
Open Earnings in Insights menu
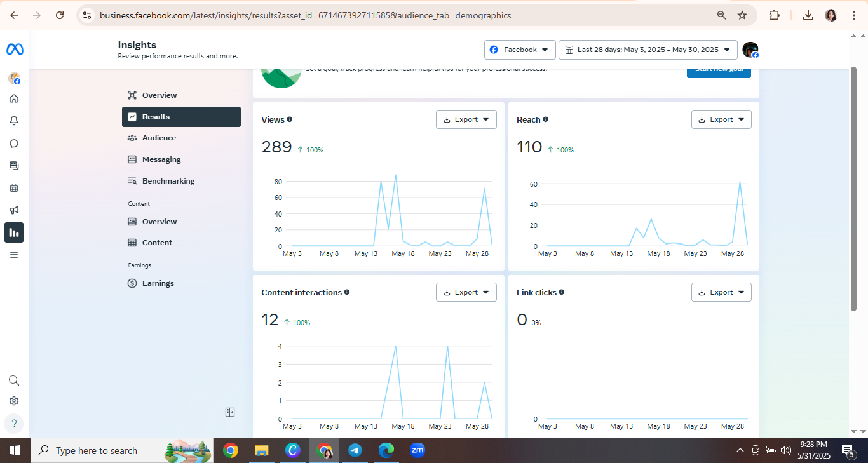pos(182,283)
